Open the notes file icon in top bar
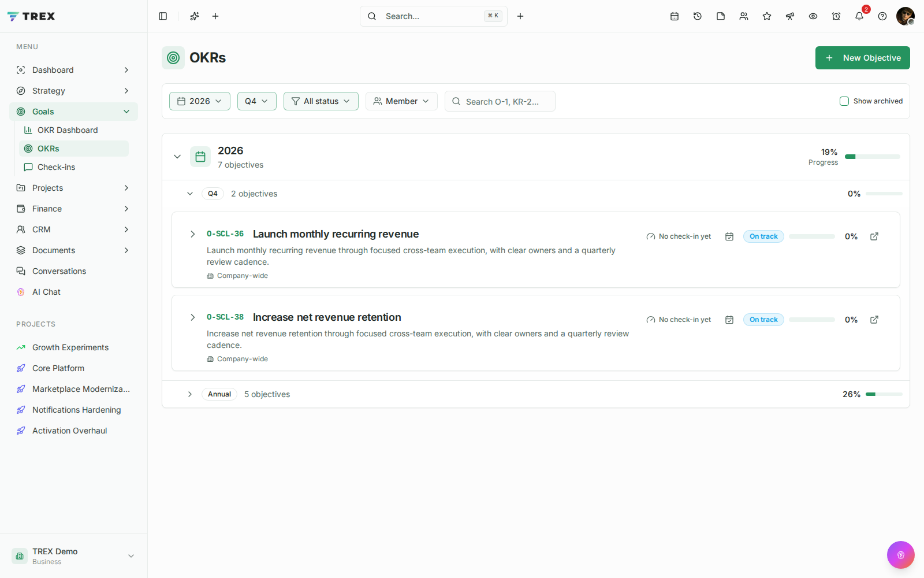 click(721, 16)
